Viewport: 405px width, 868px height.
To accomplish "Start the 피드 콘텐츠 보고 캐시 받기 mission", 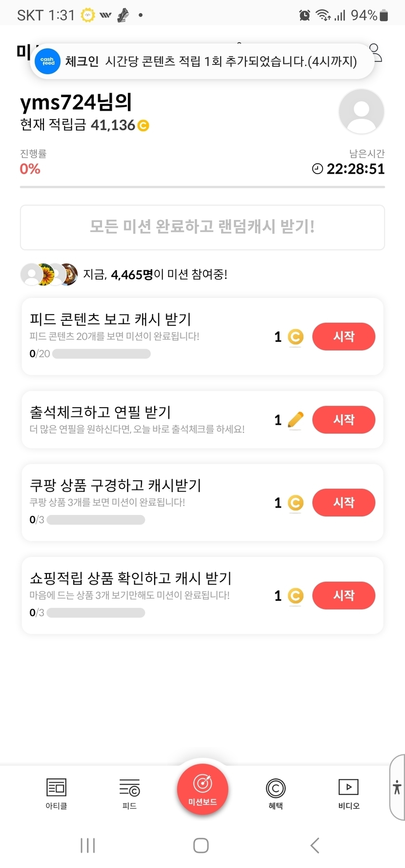I will pyautogui.click(x=344, y=336).
